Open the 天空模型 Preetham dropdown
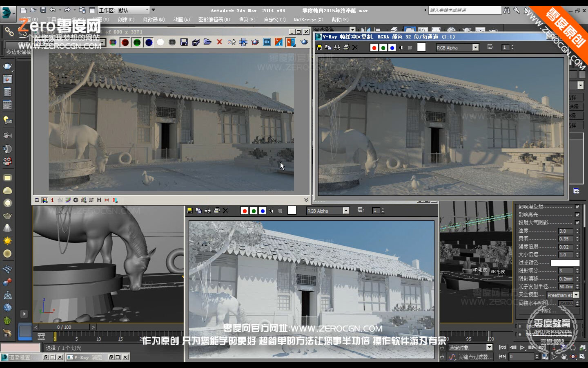 (x=563, y=295)
